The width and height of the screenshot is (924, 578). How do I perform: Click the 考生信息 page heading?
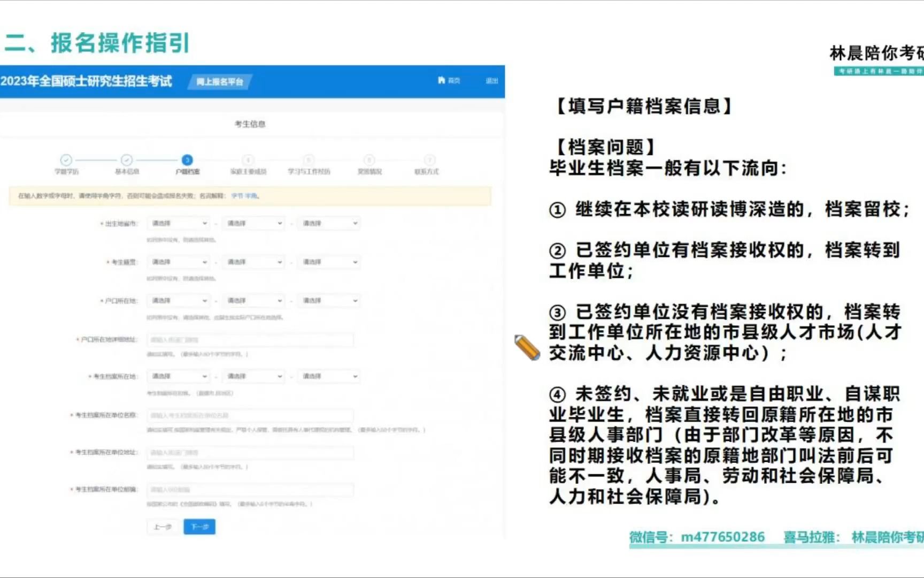(x=250, y=124)
